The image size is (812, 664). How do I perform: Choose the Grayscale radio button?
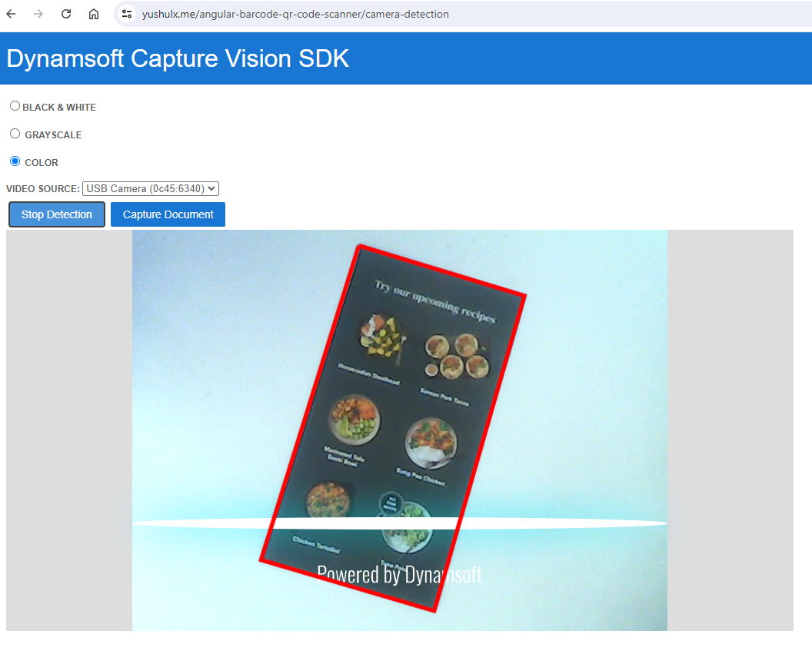[x=15, y=134]
